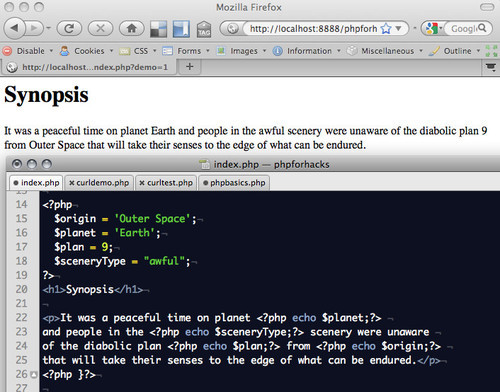Open the list all tabs dropdown
This screenshot has width=500, height=392.
coord(491,67)
